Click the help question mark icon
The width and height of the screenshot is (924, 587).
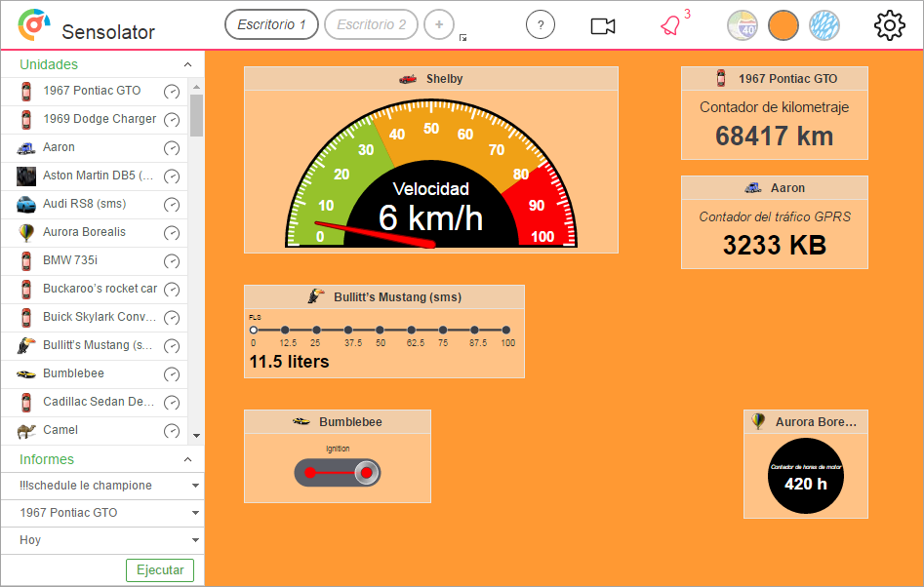[x=541, y=25]
